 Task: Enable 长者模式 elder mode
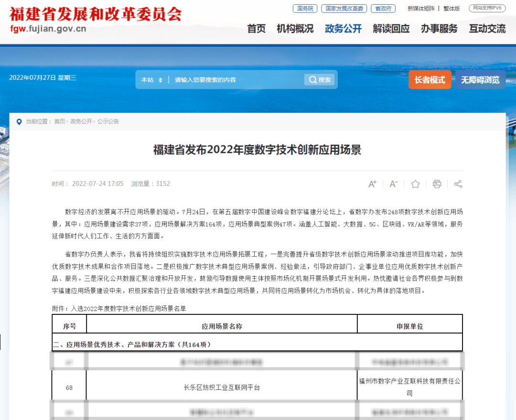click(430, 80)
